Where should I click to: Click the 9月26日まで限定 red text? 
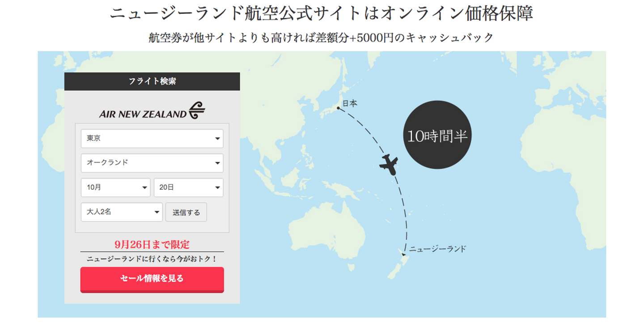pyautogui.click(x=152, y=245)
